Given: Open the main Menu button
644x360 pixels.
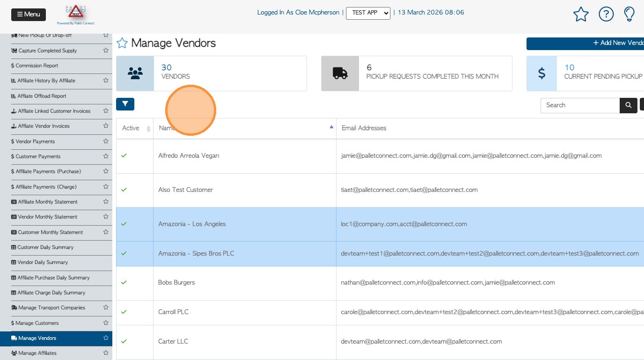Looking at the screenshot, I should point(29,15).
